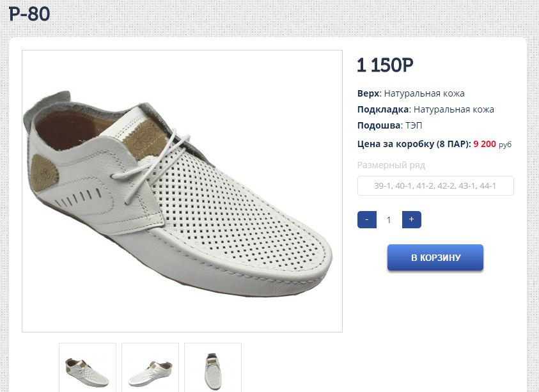This screenshot has width=539, height=392.
Task: Click the P-80 product heading
Action: (29, 14)
